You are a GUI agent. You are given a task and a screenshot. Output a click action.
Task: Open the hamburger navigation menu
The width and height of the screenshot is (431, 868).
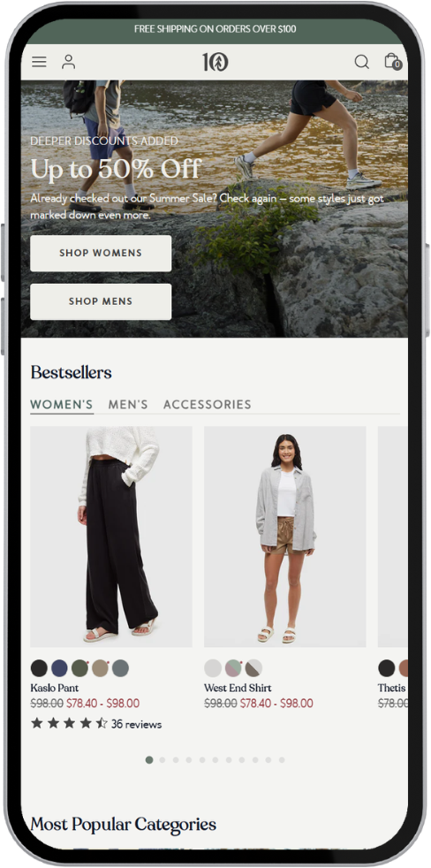click(39, 62)
